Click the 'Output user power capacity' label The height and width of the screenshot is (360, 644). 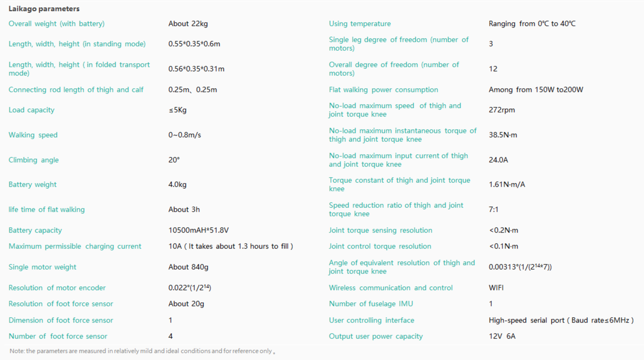click(x=376, y=336)
